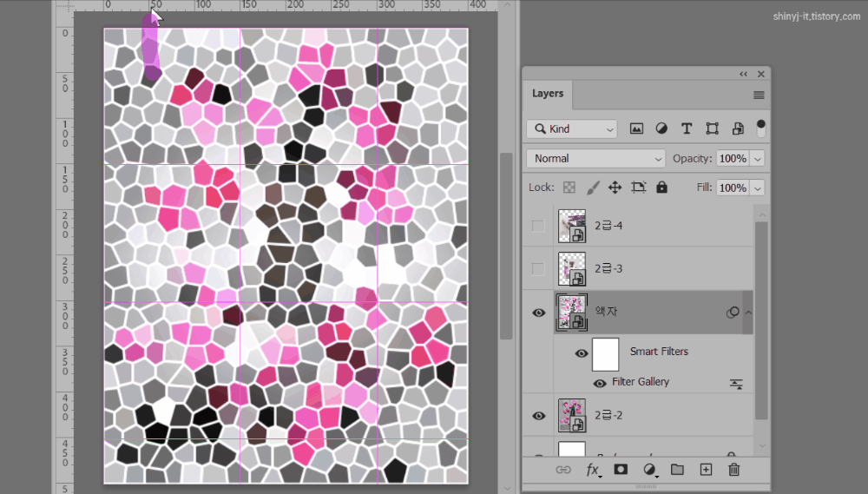
Task: Add a layer mask
Action: tap(621, 470)
